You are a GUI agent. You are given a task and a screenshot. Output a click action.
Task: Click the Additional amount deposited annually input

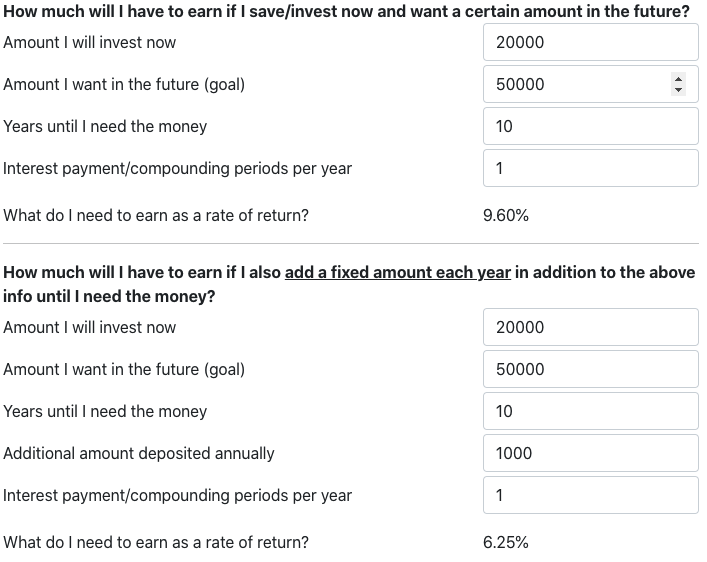591,453
